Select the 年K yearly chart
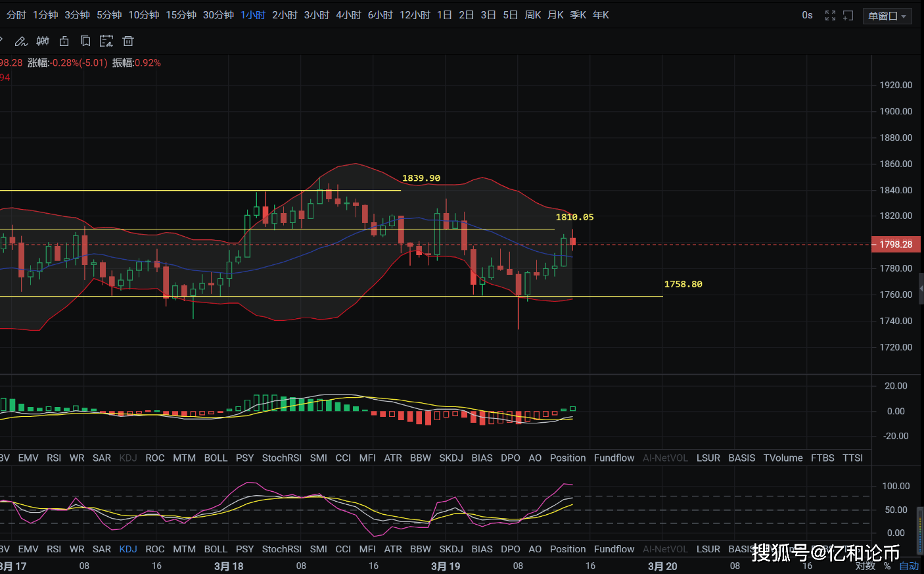The height and width of the screenshot is (574, 924). tap(601, 15)
